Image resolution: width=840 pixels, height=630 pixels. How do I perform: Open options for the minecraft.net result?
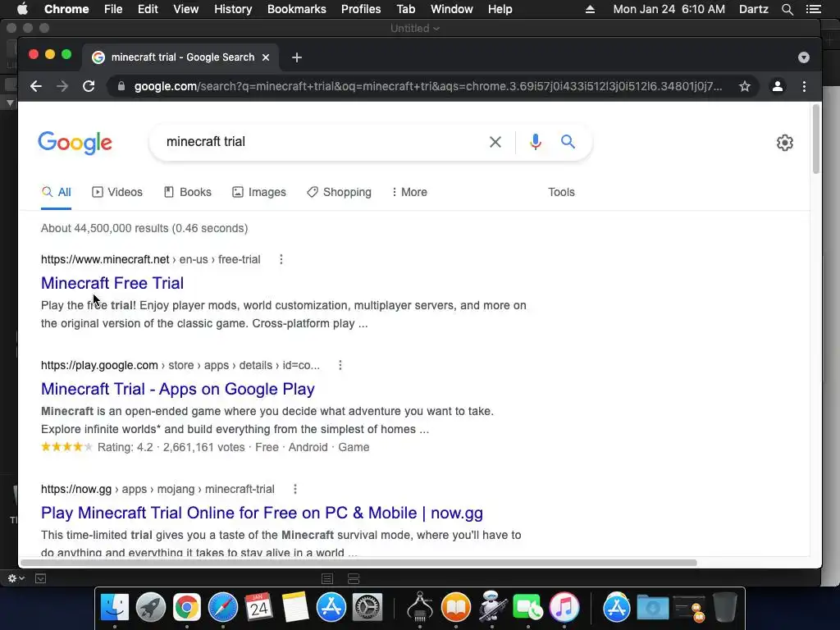click(281, 260)
